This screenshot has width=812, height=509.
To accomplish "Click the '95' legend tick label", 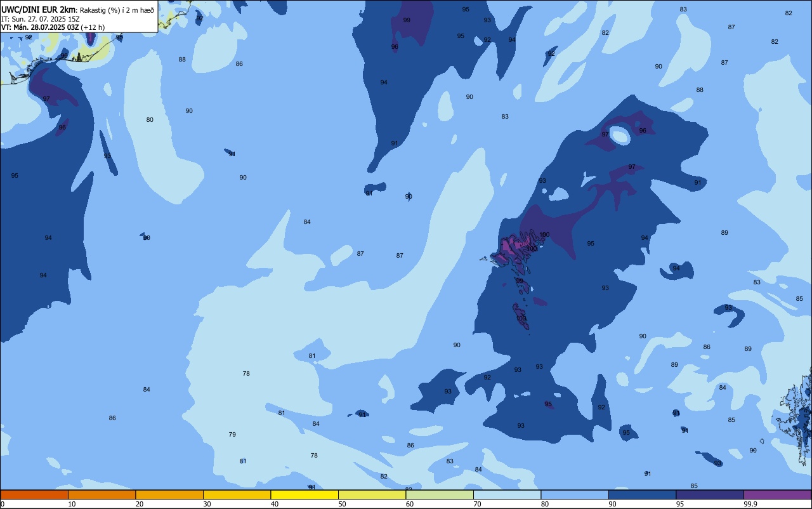I will click(680, 504).
